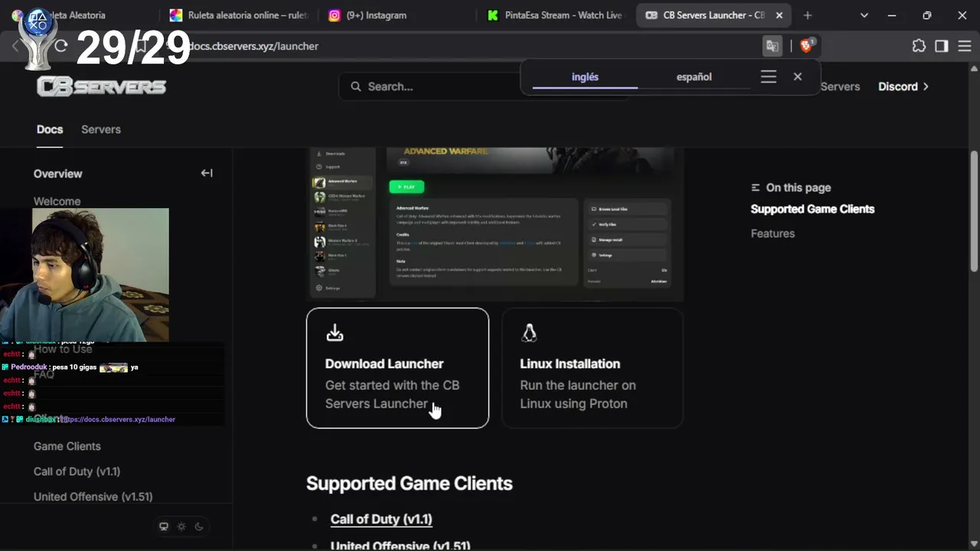Open Game Clients in sidebar

pyautogui.click(x=67, y=446)
